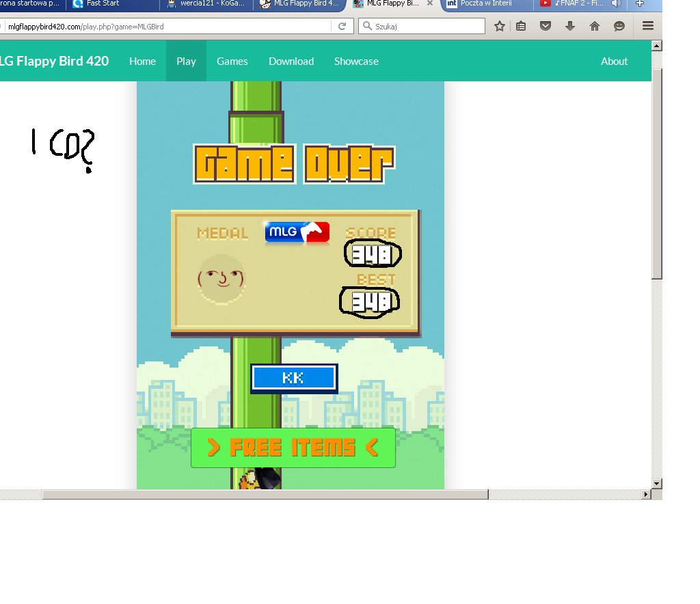Claim the FREE ITEMS offer
This screenshot has height=604, width=700.
point(293,448)
